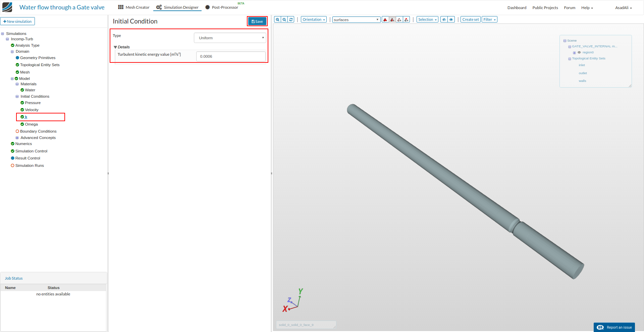644x332 pixels.
Task: Toggle visibility of region0 in scene tree
Action: click(x=579, y=52)
